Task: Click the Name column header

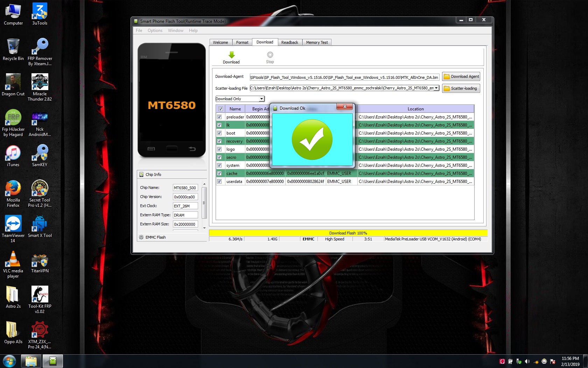Action: (235, 109)
